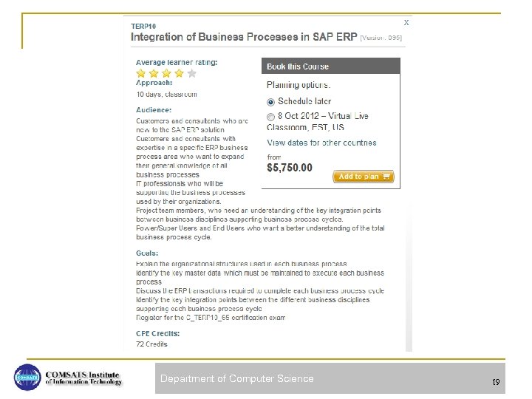The width and height of the screenshot is (532, 399).
Task: Click the third rating star
Action: (x=166, y=73)
